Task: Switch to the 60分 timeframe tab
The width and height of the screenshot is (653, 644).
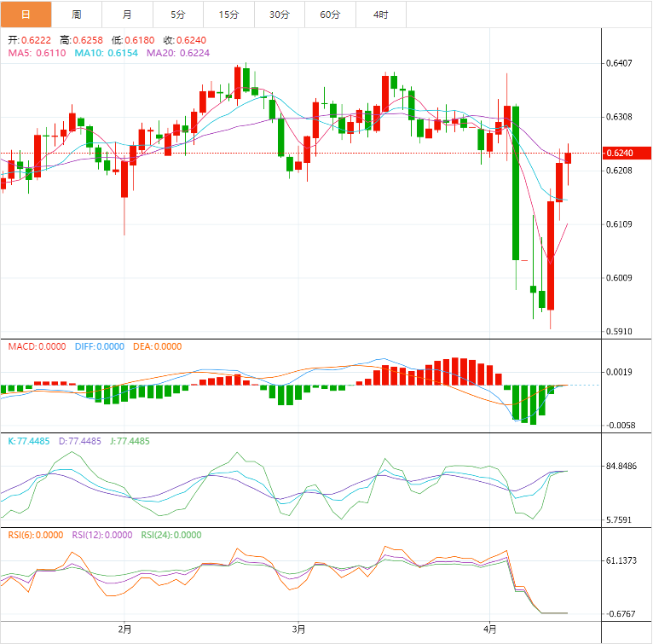Action: [x=330, y=15]
